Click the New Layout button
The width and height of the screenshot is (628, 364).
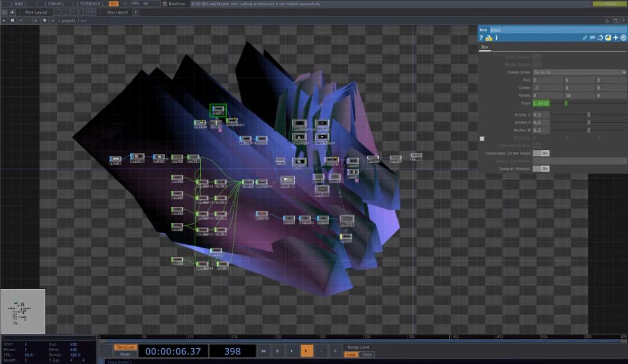click(117, 12)
